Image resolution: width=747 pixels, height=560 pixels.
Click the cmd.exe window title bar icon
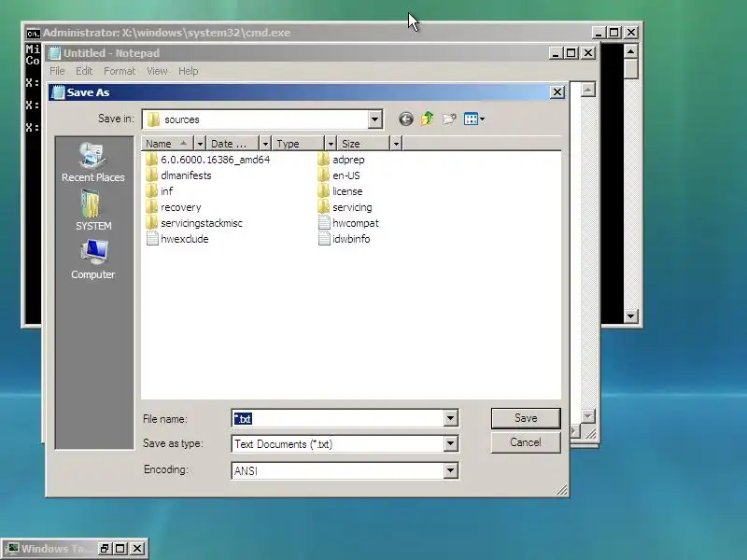pyautogui.click(x=34, y=33)
